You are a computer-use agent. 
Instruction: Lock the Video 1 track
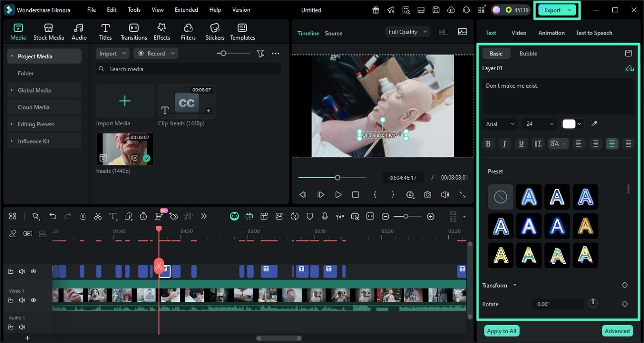(11, 300)
